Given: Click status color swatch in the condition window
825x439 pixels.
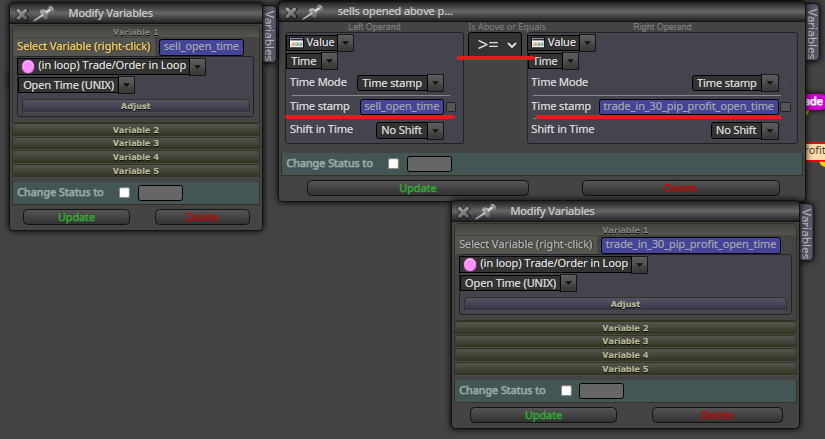Looking at the screenshot, I should click(429, 164).
